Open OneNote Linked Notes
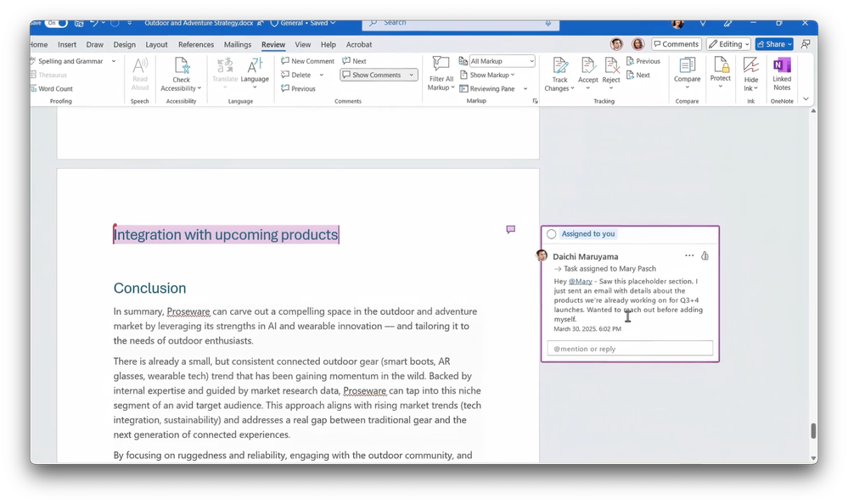This screenshot has width=848, height=504. tap(782, 74)
